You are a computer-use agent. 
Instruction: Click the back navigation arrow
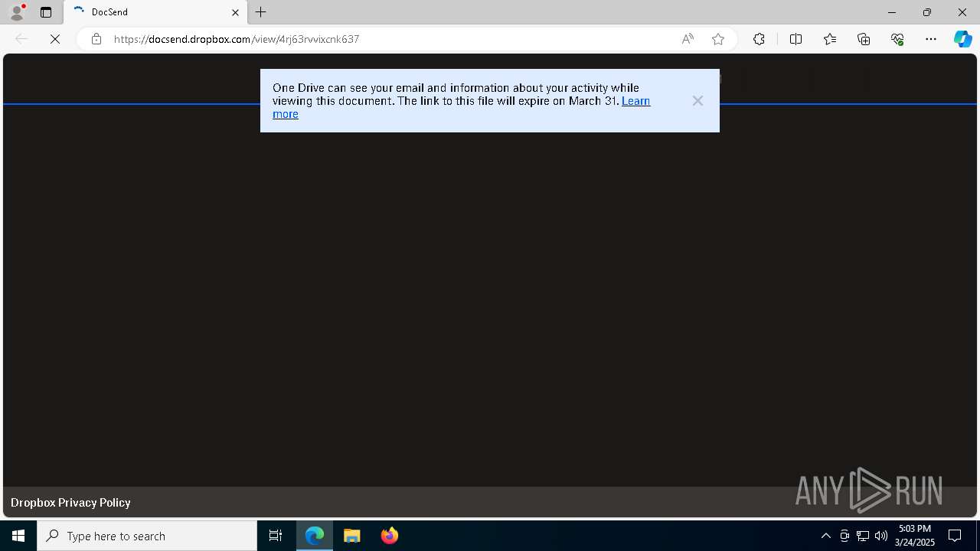21,39
